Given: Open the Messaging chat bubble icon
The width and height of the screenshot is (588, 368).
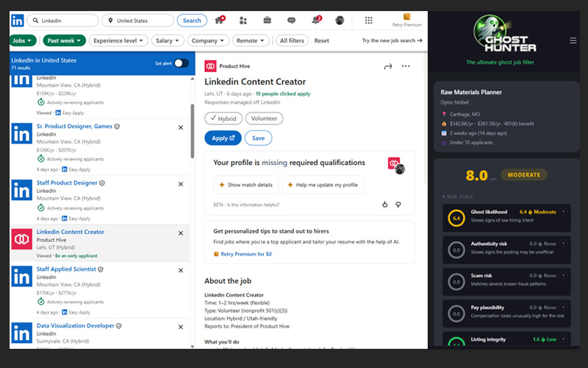Looking at the screenshot, I should [x=291, y=21].
